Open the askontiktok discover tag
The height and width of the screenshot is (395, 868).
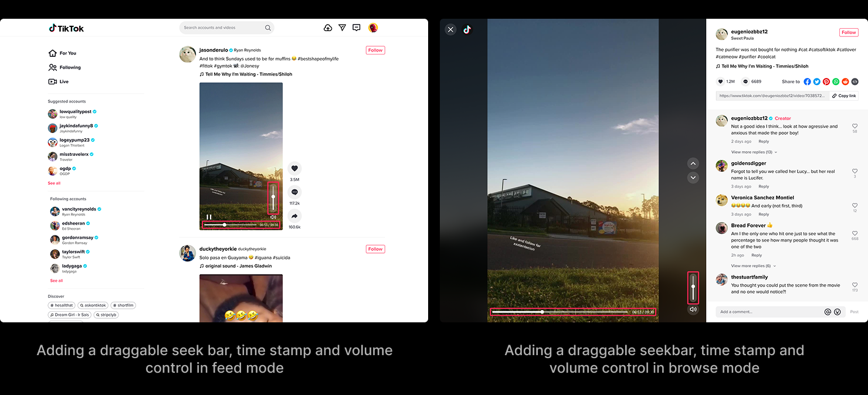[93, 305]
